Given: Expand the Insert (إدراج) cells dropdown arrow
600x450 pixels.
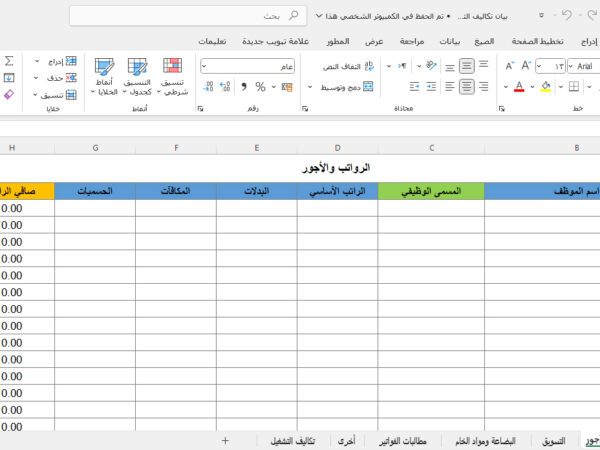Looking at the screenshot, I should pyautogui.click(x=37, y=61).
